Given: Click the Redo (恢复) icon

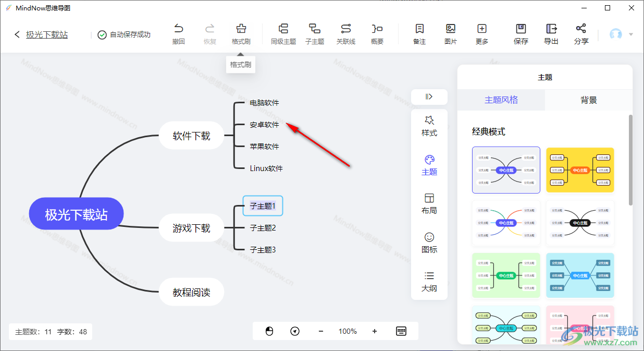Looking at the screenshot, I should pyautogui.click(x=210, y=29).
